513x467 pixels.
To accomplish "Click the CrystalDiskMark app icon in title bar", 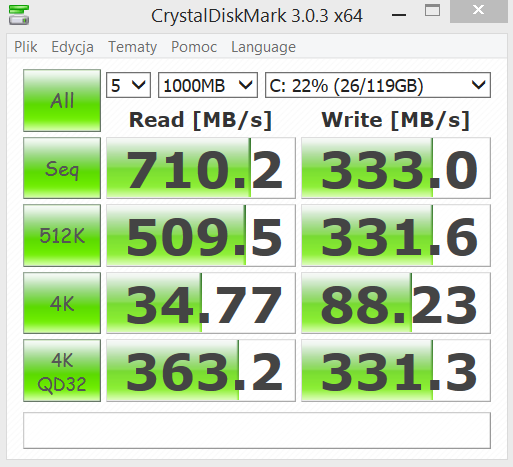I will coord(19,15).
